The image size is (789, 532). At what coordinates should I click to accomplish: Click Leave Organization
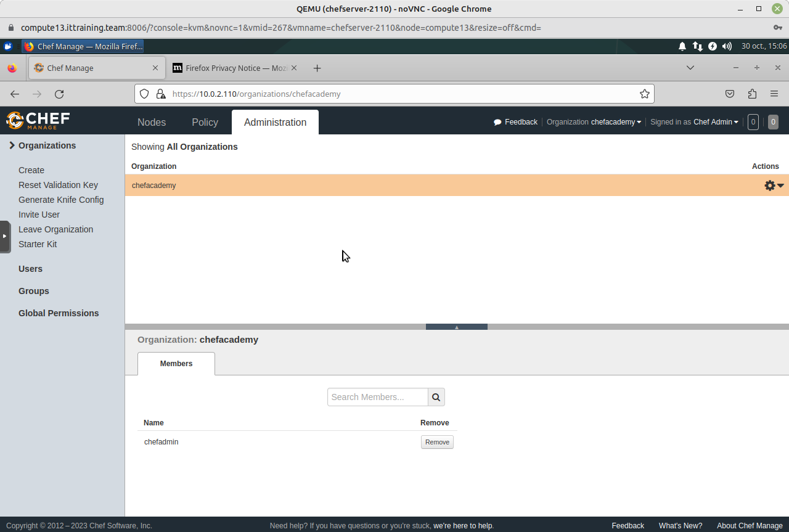[55, 229]
